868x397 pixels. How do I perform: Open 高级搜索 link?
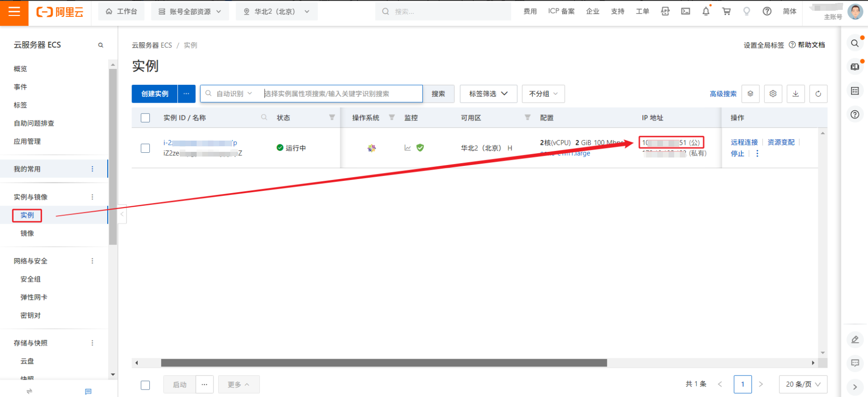coord(723,94)
